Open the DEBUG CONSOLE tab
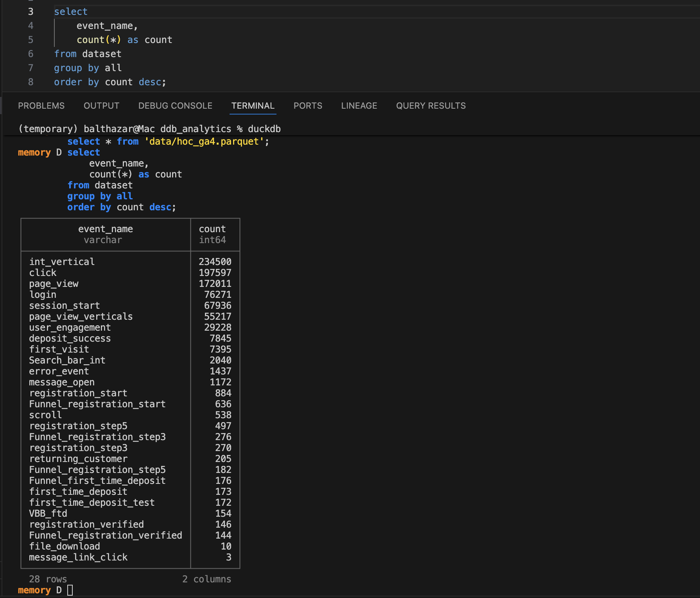This screenshot has height=598, width=700. point(175,106)
